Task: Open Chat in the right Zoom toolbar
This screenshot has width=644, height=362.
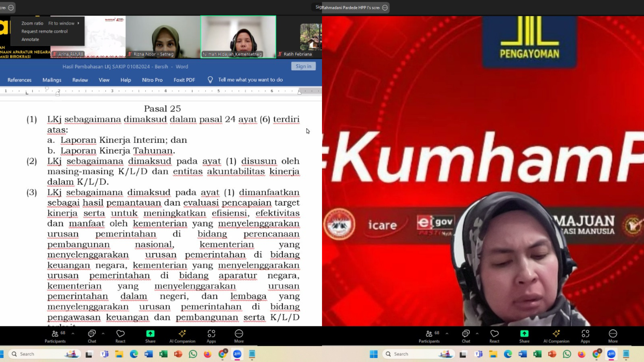Action: 466,336
